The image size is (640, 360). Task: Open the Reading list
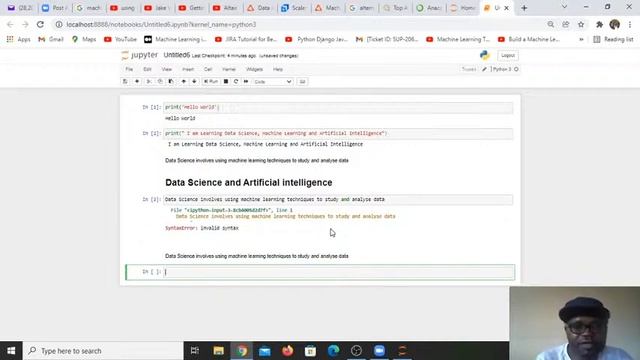coord(613,39)
